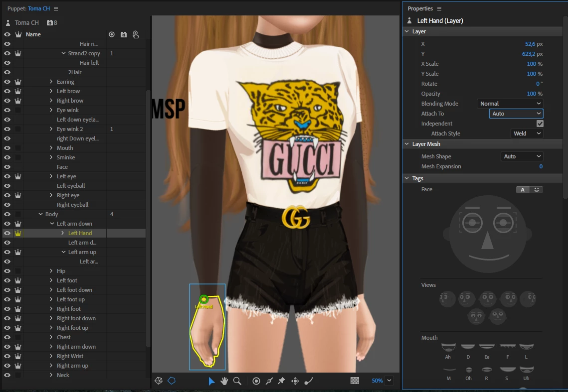Click the Oh mouth viseme tag
The height and width of the screenshot is (392, 568).
pyautogui.click(x=468, y=370)
